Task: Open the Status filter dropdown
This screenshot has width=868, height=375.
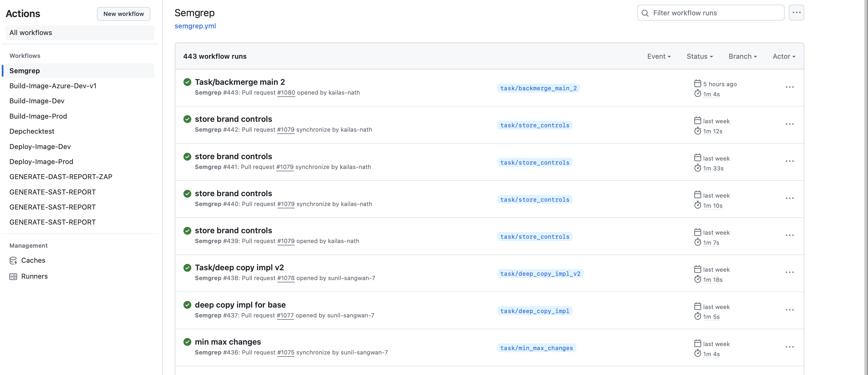Action: 699,56
